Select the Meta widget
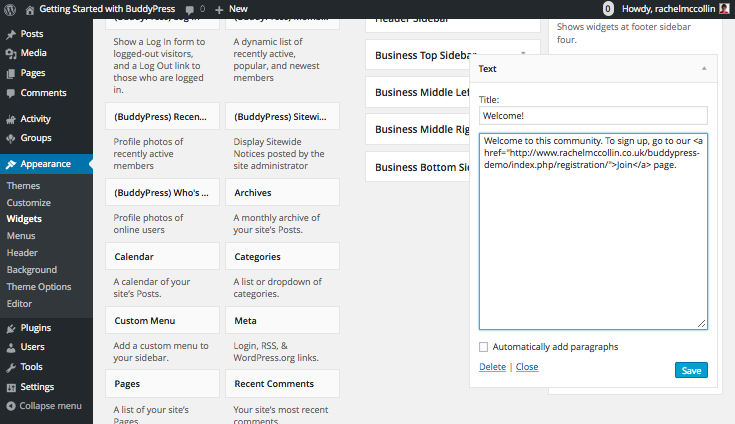Viewport: 735px width, 424px height. pos(282,320)
